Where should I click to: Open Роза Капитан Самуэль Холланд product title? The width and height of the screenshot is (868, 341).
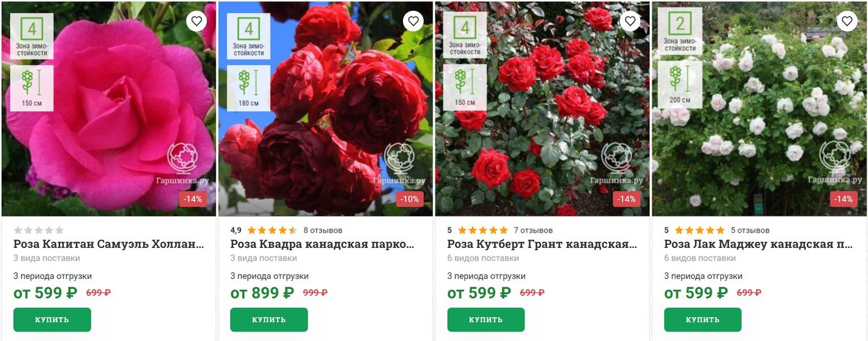coord(114,244)
